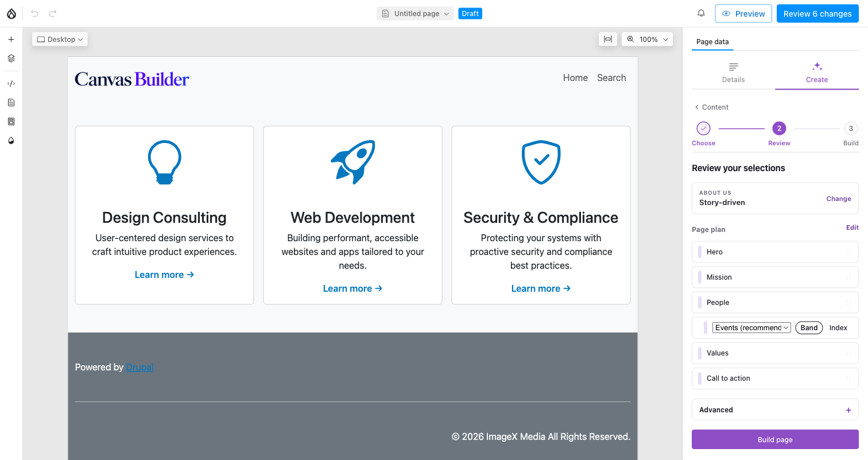Image resolution: width=868 pixels, height=460 pixels.
Task: Grab the Mission row drag handle
Action: tap(848, 277)
